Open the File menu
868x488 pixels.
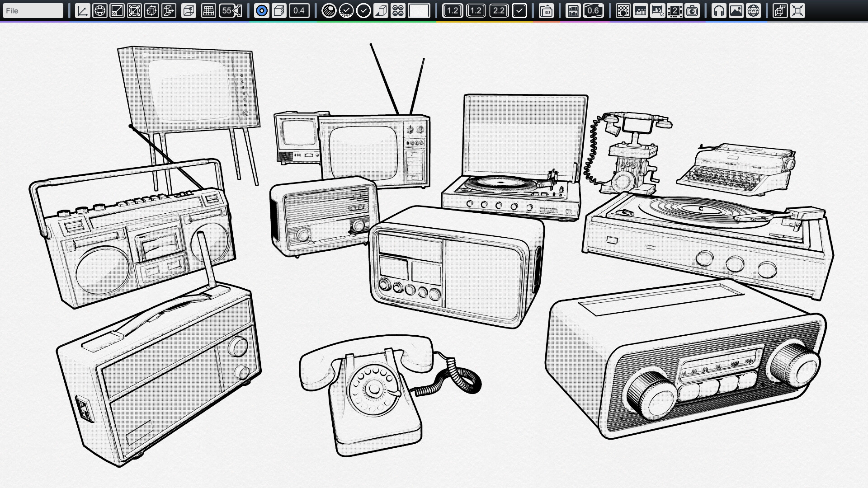click(x=33, y=9)
